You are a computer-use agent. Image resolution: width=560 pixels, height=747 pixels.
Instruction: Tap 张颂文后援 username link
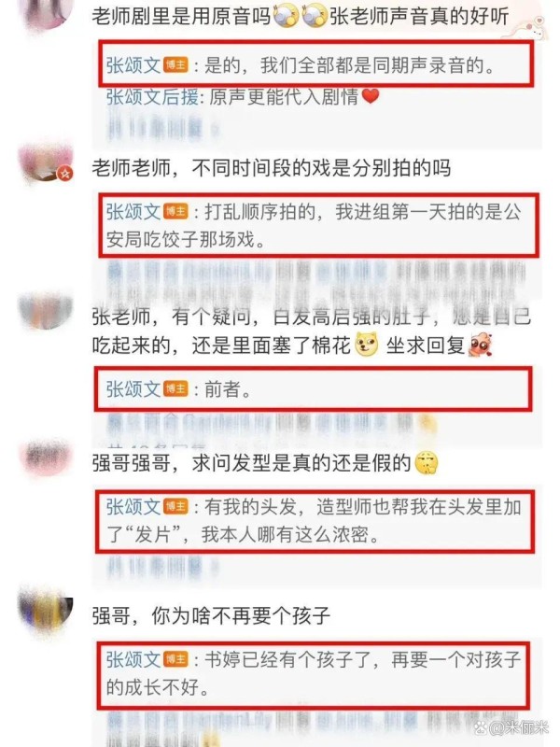(x=152, y=97)
